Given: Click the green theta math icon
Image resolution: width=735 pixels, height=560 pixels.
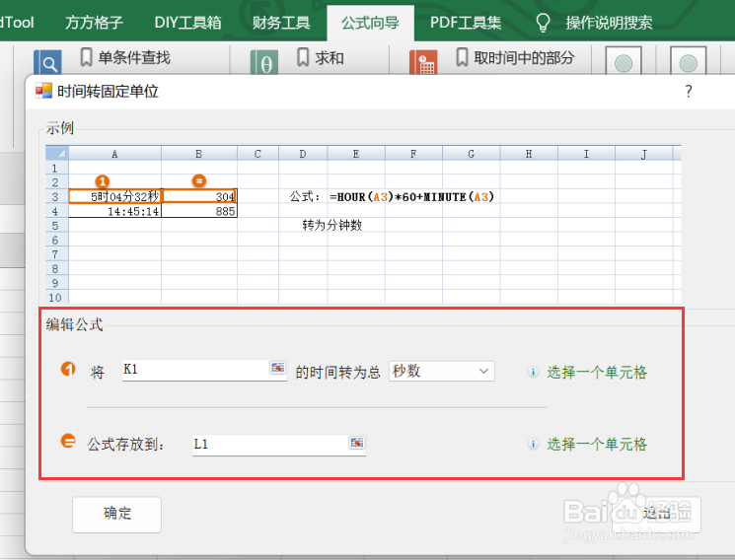Looking at the screenshot, I should tap(263, 62).
